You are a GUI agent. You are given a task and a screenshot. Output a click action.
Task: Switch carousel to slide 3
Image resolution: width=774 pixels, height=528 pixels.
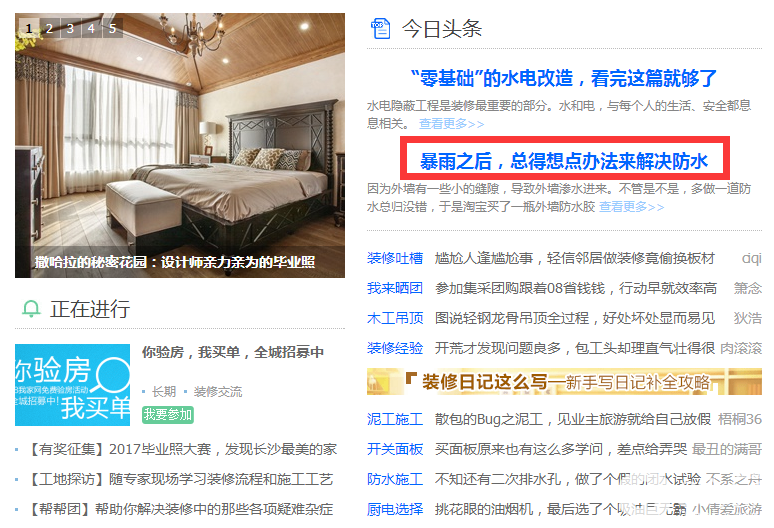point(71,28)
